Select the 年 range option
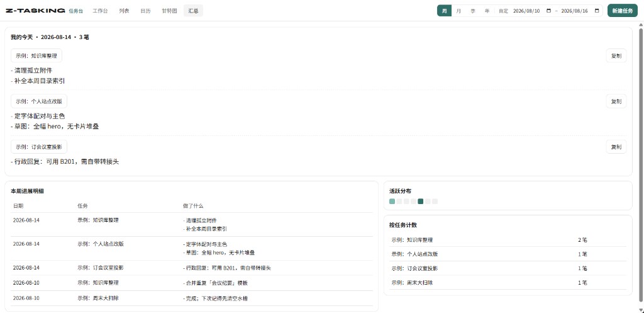The image size is (644, 313). point(487,11)
